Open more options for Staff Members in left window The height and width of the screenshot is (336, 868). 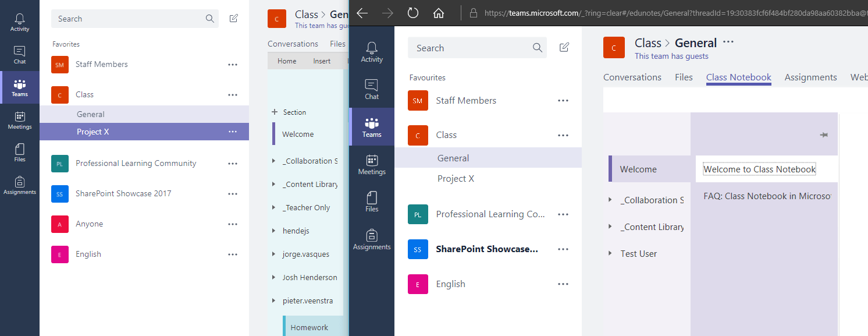point(233,65)
